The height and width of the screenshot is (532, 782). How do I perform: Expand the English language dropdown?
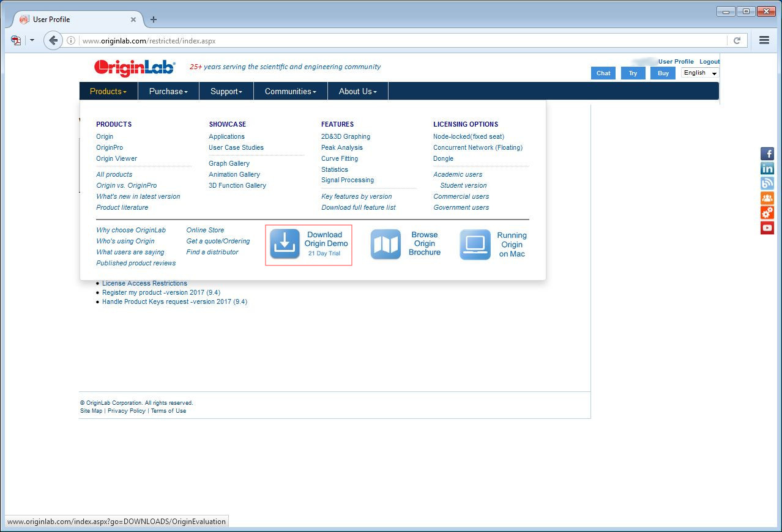(700, 73)
